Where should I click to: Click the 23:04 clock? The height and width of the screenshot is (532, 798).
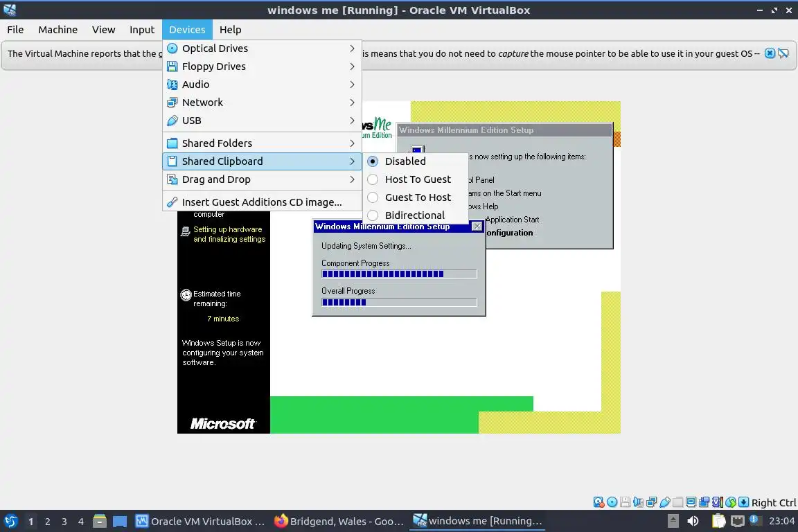tap(781, 521)
